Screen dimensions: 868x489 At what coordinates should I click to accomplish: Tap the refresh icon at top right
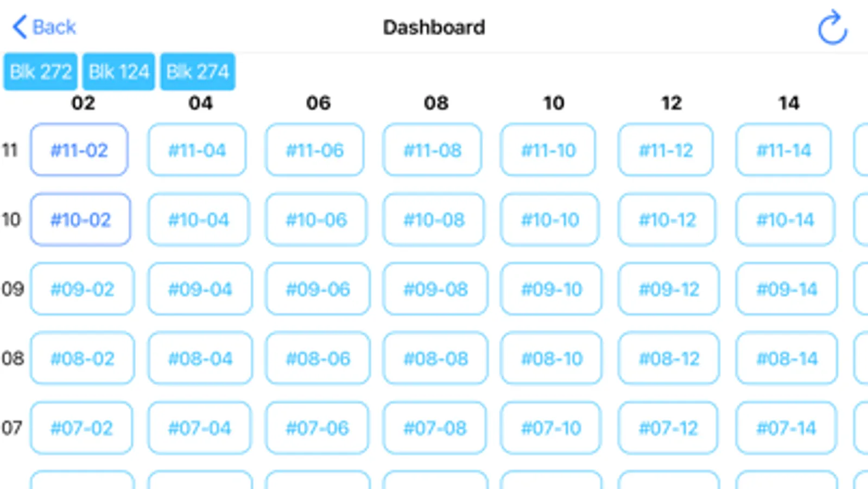[x=832, y=28]
